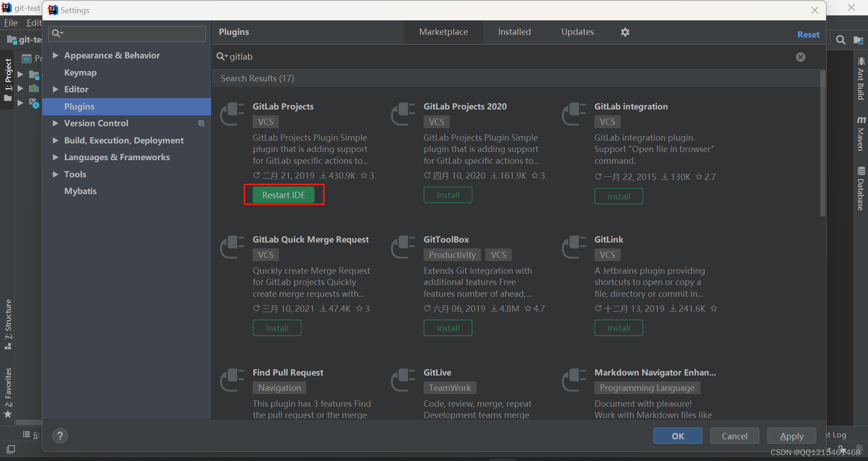The image size is (868, 461).
Task: Click the GitLab Projects plugin icon
Action: click(x=232, y=114)
